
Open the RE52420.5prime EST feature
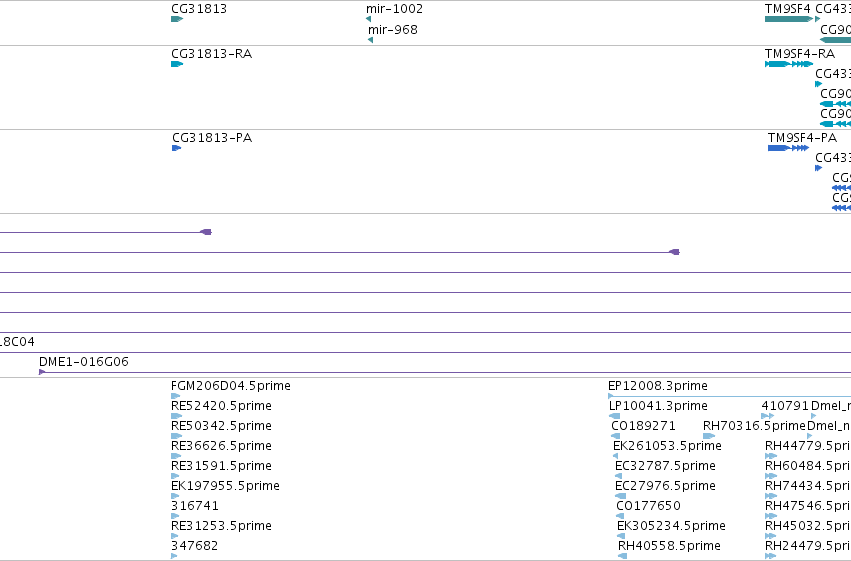176,416
